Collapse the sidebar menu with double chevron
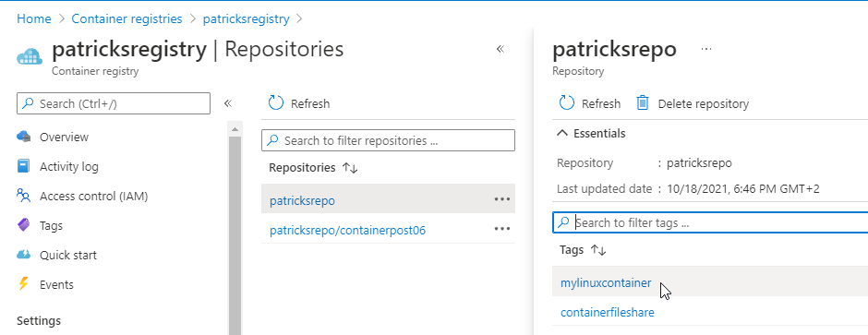The image size is (868, 335). tap(227, 103)
